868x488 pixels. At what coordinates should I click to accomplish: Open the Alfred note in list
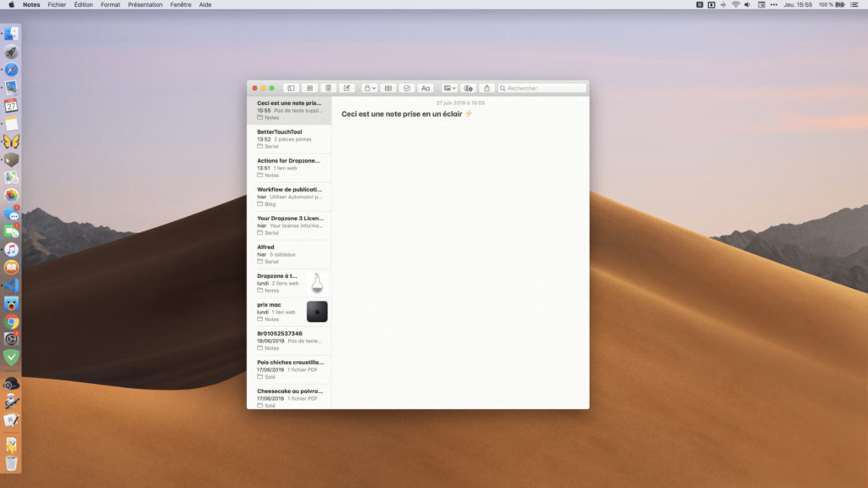click(x=289, y=254)
